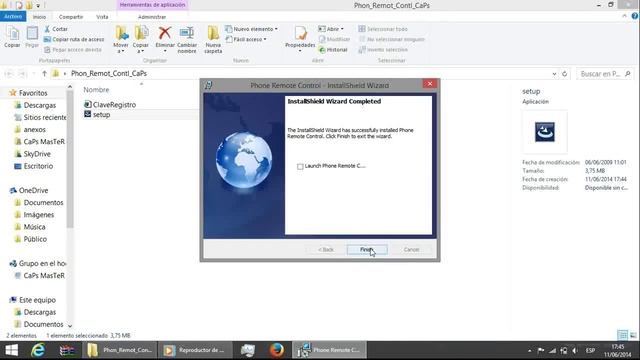Click Cancel in the wizard
The width and height of the screenshot is (640, 360).
tap(411, 249)
